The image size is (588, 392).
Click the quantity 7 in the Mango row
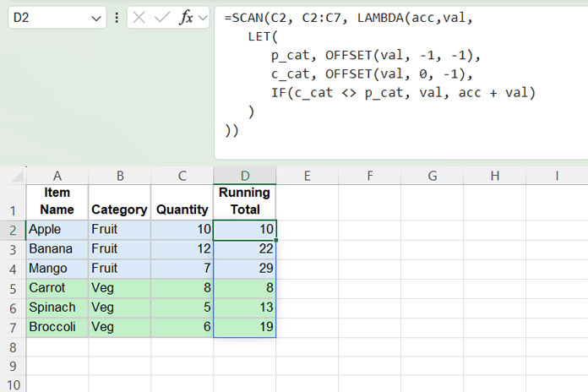tap(182, 269)
